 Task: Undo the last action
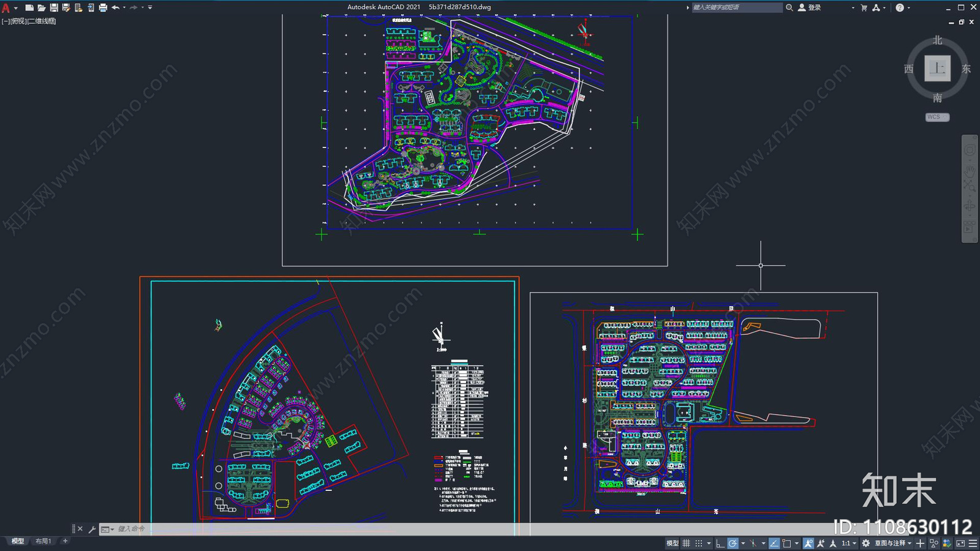[116, 7]
